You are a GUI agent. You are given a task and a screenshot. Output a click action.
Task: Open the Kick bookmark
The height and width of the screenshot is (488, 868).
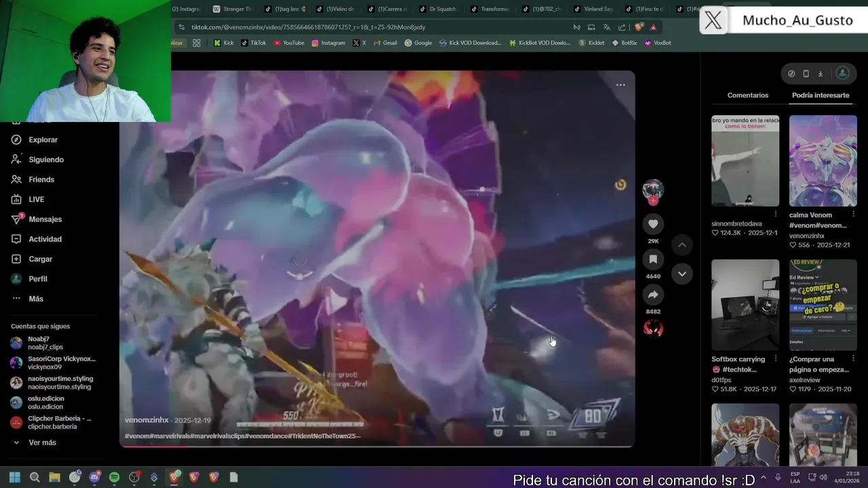(224, 43)
